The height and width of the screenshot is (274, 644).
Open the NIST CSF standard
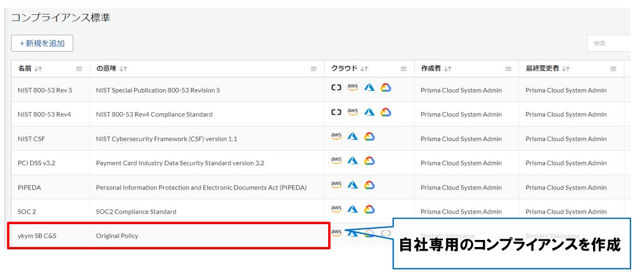32,138
